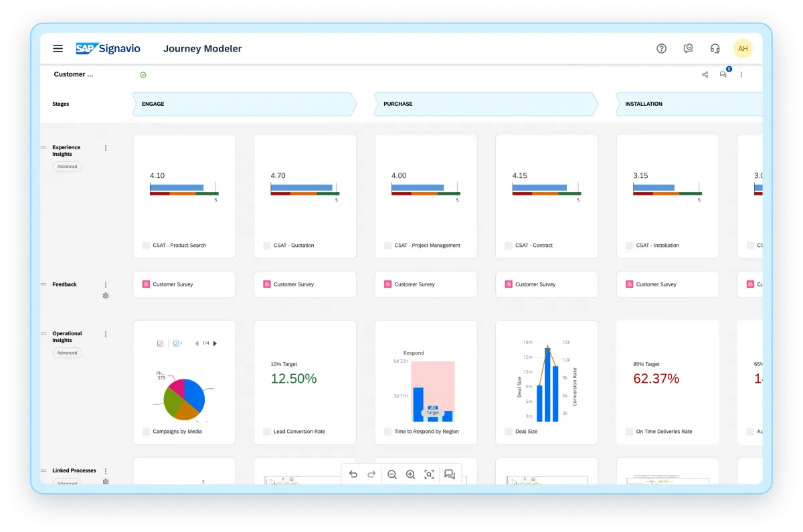Image resolution: width=803 pixels, height=532 pixels.
Task: Open the CSAT - Product Search card
Action: tap(184, 196)
